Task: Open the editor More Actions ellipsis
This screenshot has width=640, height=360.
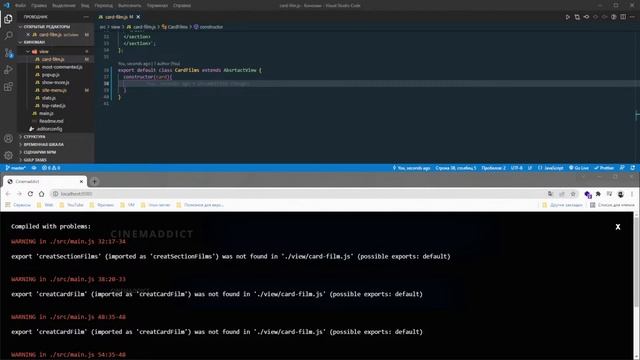Action: click(x=632, y=17)
